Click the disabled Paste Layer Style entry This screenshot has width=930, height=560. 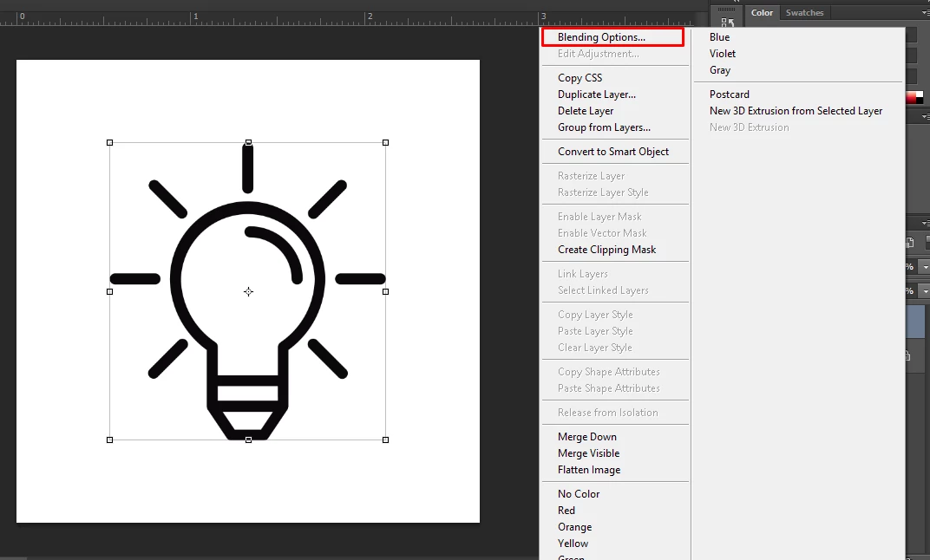pos(595,331)
